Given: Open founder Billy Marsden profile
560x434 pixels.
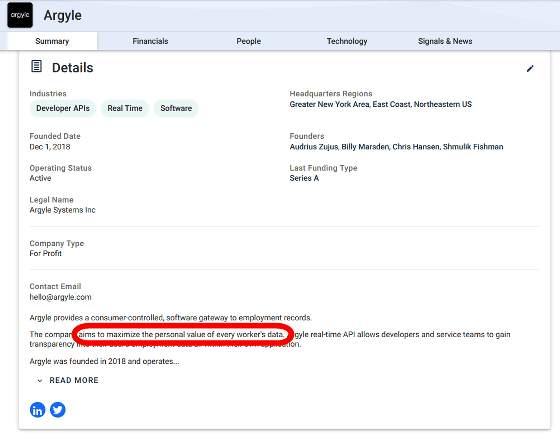Looking at the screenshot, I should coord(365,147).
